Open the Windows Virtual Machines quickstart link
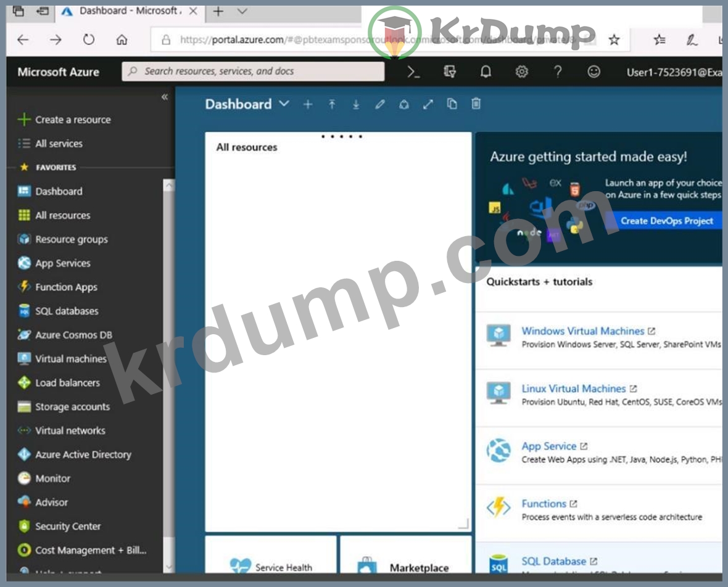 [x=582, y=331]
